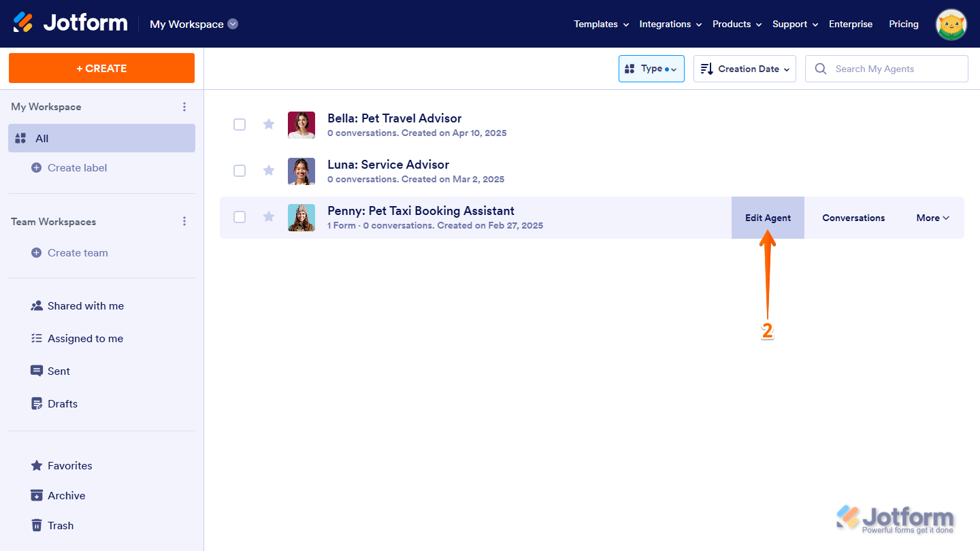The image size is (980, 551).
Task: Open the Creation Date sort dropdown
Action: coord(745,69)
